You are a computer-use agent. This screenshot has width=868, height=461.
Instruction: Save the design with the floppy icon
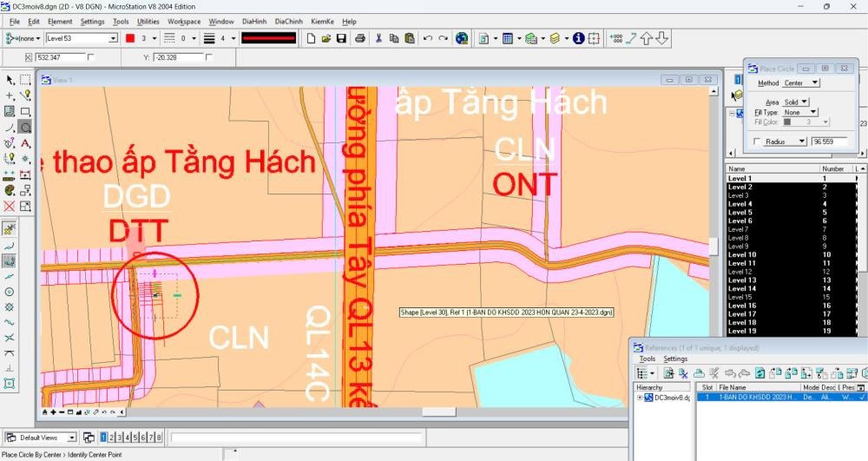pos(341,38)
